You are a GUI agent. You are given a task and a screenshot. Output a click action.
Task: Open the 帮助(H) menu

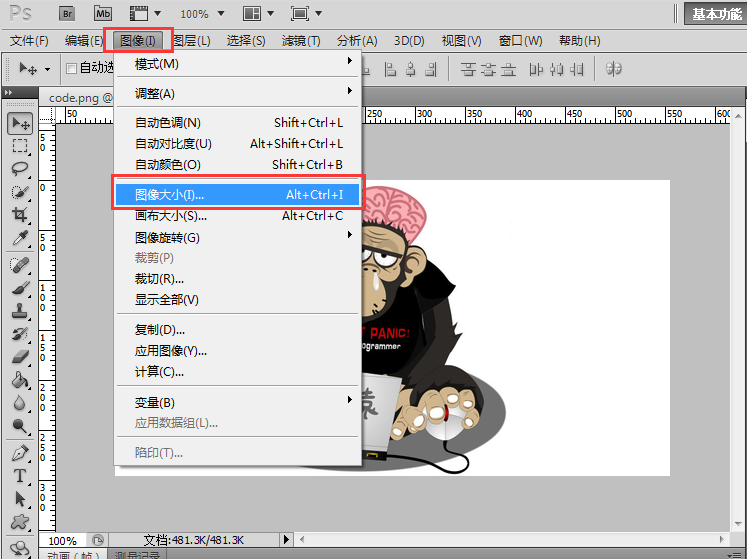coord(579,41)
